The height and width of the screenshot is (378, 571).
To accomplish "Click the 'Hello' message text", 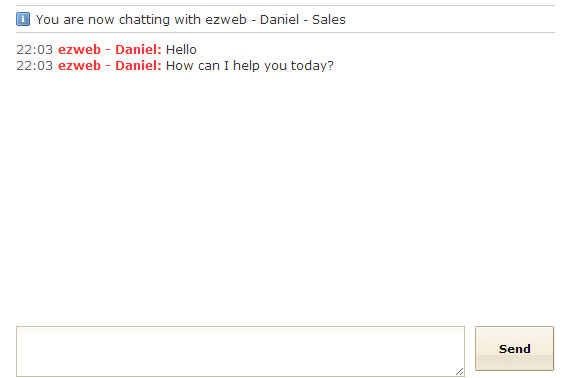I will [181, 50].
